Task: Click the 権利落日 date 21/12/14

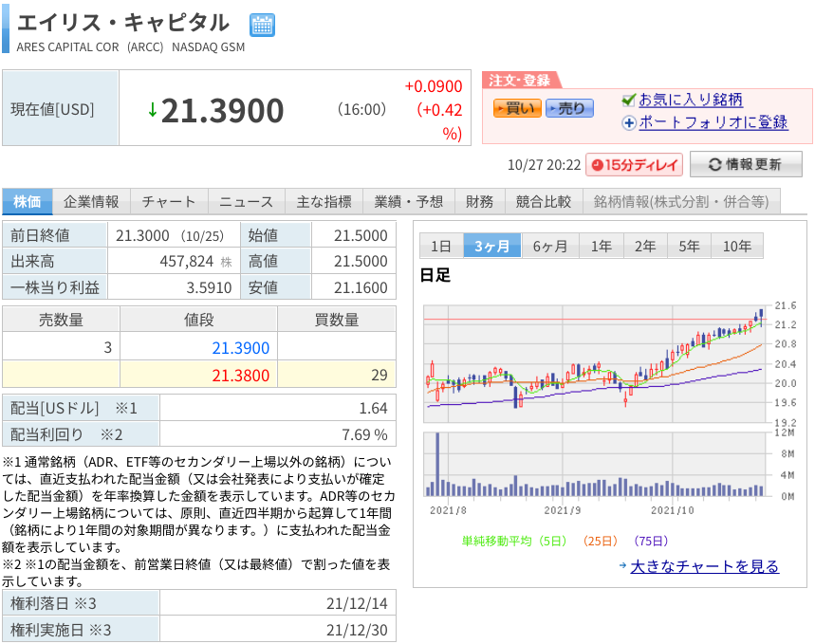Action: [357, 603]
